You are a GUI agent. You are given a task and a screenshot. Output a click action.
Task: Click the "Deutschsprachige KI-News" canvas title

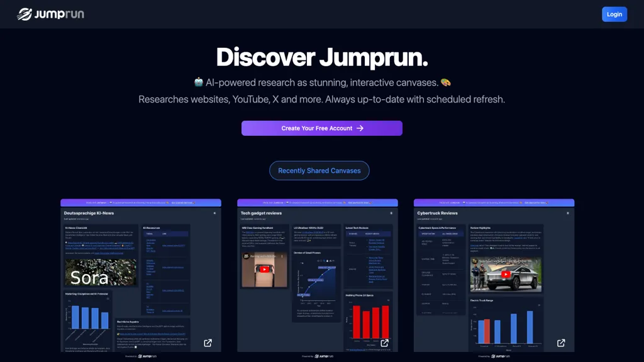(x=89, y=213)
